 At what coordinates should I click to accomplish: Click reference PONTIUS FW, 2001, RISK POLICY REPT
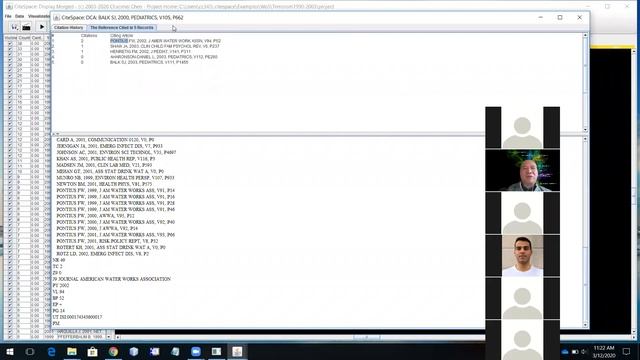pyautogui.click(x=107, y=241)
